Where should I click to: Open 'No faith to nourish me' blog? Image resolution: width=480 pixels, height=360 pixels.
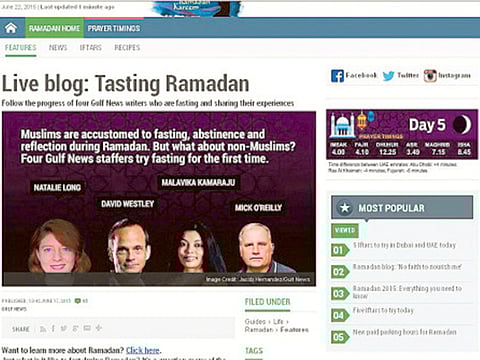(407, 267)
